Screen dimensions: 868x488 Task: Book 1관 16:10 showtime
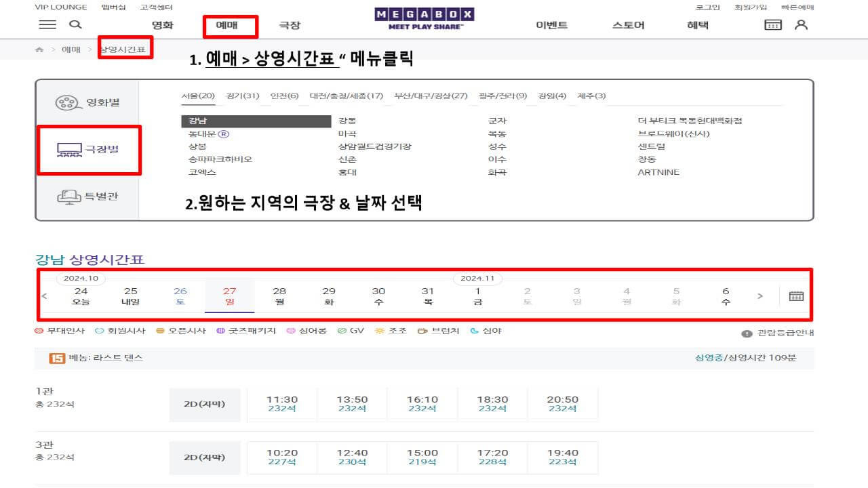tap(422, 404)
